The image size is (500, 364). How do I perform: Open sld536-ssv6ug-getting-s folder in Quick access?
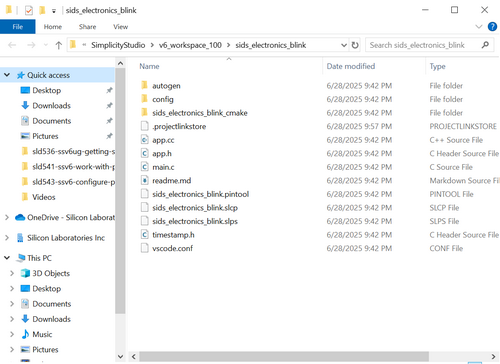pyautogui.click(x=68, y=151)
